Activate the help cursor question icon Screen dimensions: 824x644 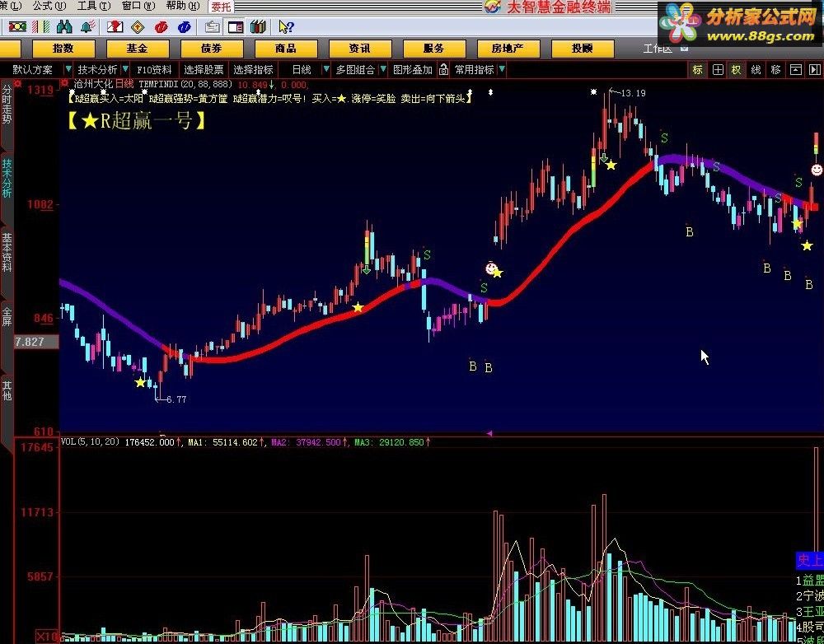287,26
